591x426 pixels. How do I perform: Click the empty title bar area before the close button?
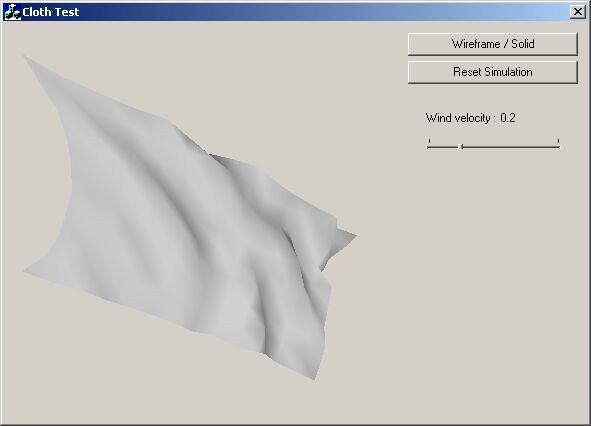point(324,12)
